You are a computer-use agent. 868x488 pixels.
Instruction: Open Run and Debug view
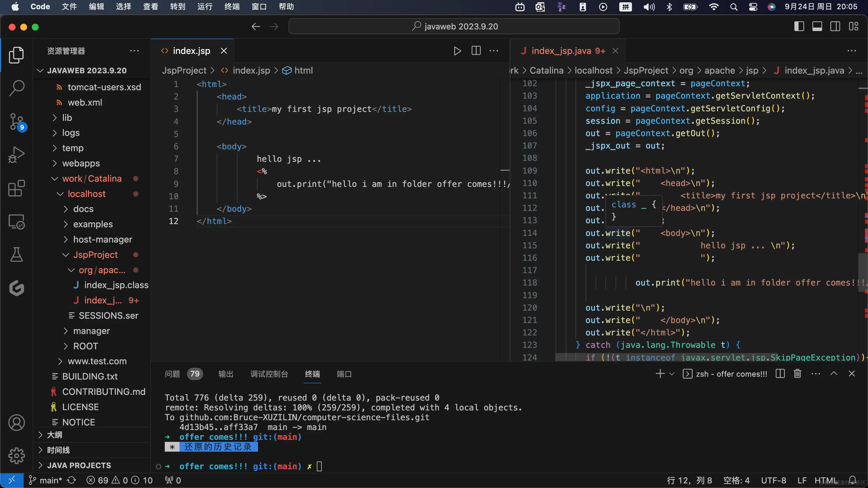point(16,155)
